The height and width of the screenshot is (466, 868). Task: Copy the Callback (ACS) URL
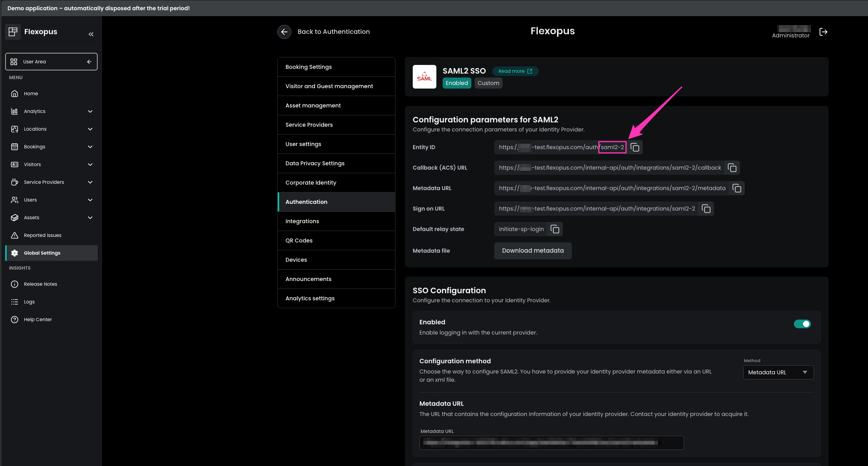tap(732, 168)
